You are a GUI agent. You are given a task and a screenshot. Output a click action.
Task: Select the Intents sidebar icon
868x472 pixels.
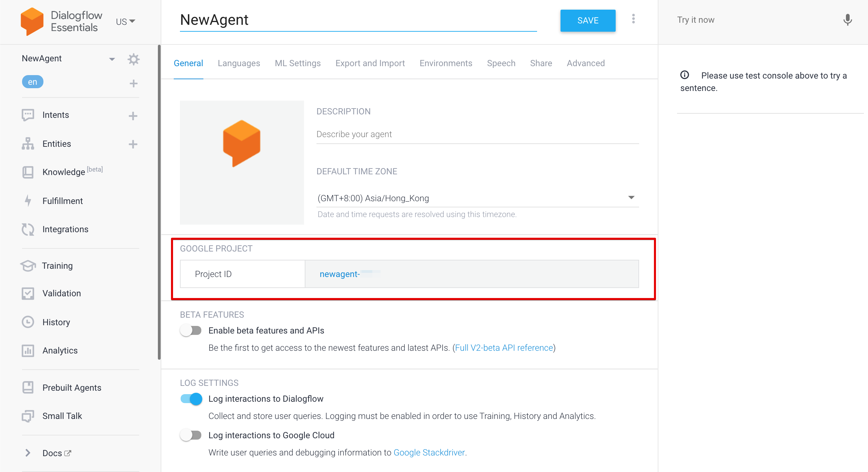[28, 115]
